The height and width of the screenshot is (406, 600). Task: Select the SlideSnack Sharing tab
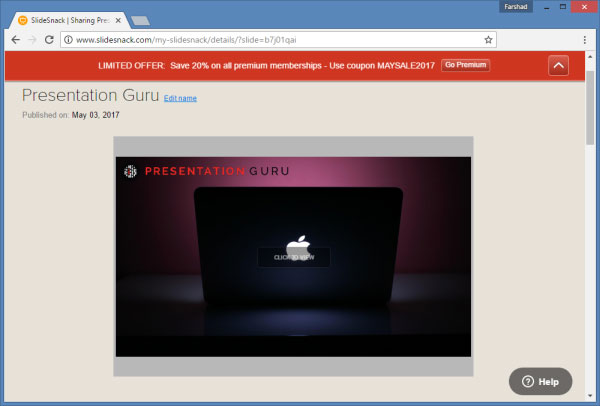[x=70, y=20]
